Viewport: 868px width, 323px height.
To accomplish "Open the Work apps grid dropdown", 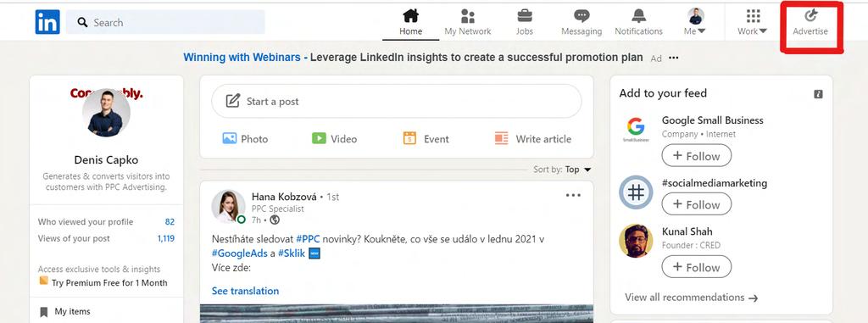I will (753, 22).
